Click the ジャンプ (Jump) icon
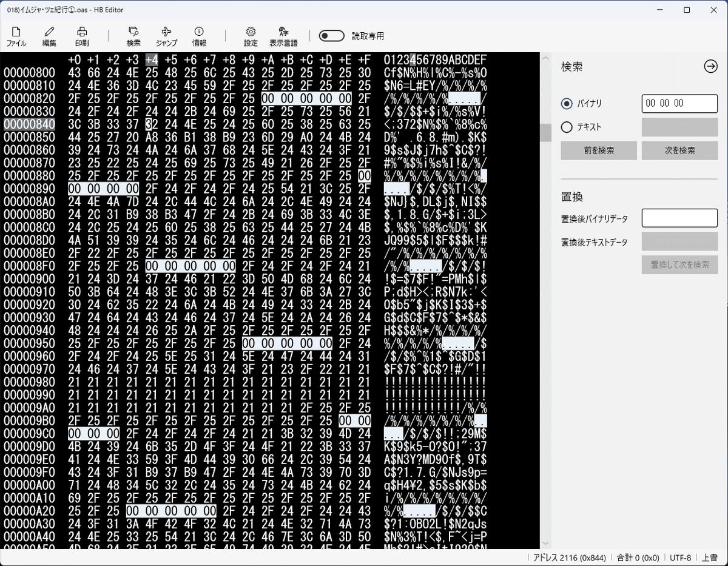The image size is (728, 566). [166, 36]
